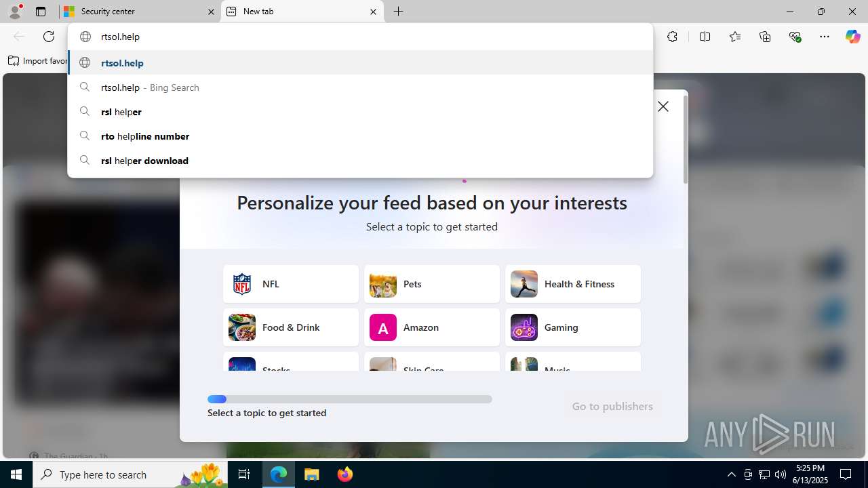Click the topic selection progress bar
Image resolution: width=868 pixels, height=488 pixels.
(x=350, y=399)
